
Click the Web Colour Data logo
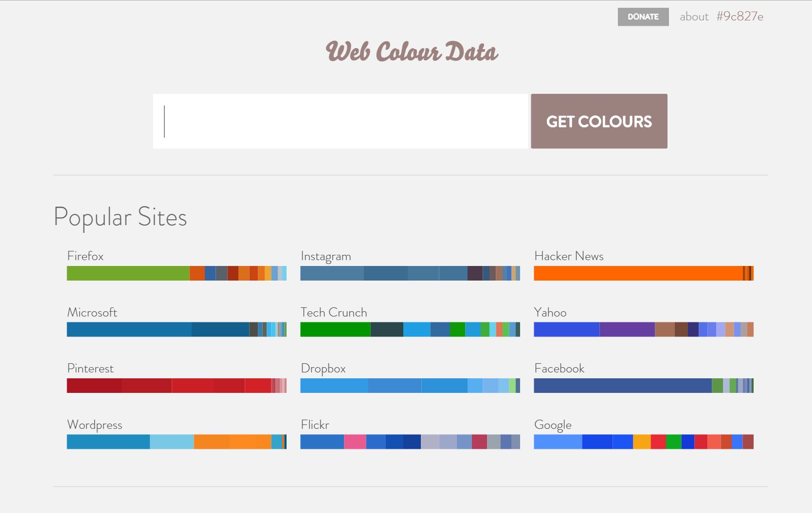(412, 52)
